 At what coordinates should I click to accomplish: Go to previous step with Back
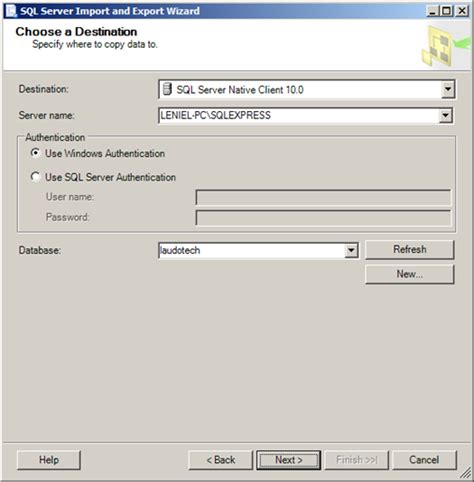pos(221,460)
